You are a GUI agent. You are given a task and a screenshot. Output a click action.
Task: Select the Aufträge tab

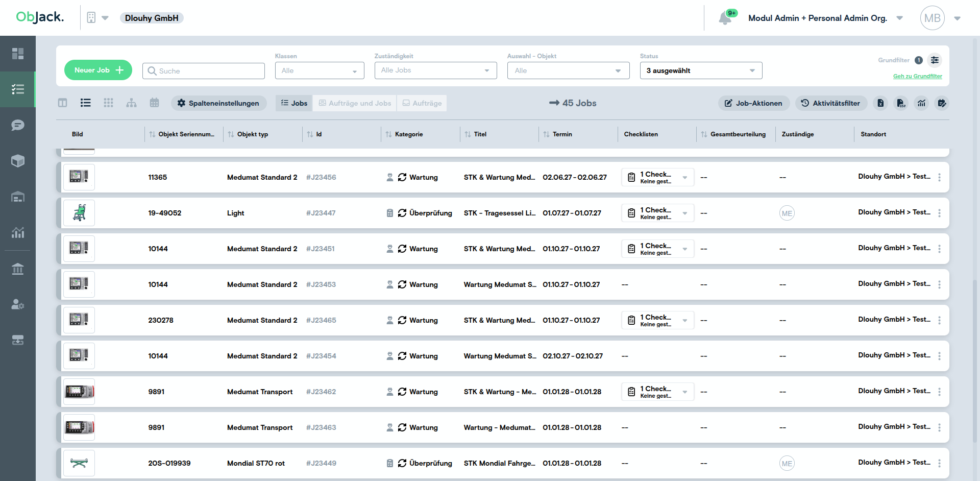[x=422, y=103]
